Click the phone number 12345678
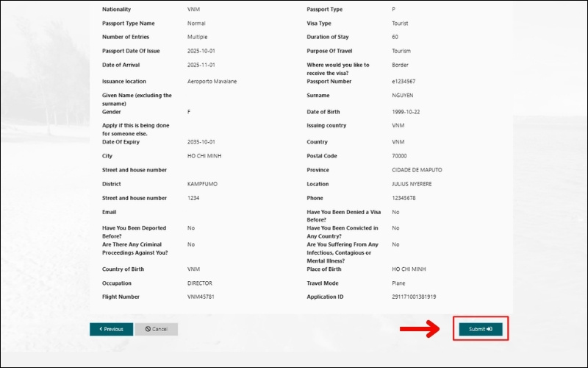 (x=404, y=198)
